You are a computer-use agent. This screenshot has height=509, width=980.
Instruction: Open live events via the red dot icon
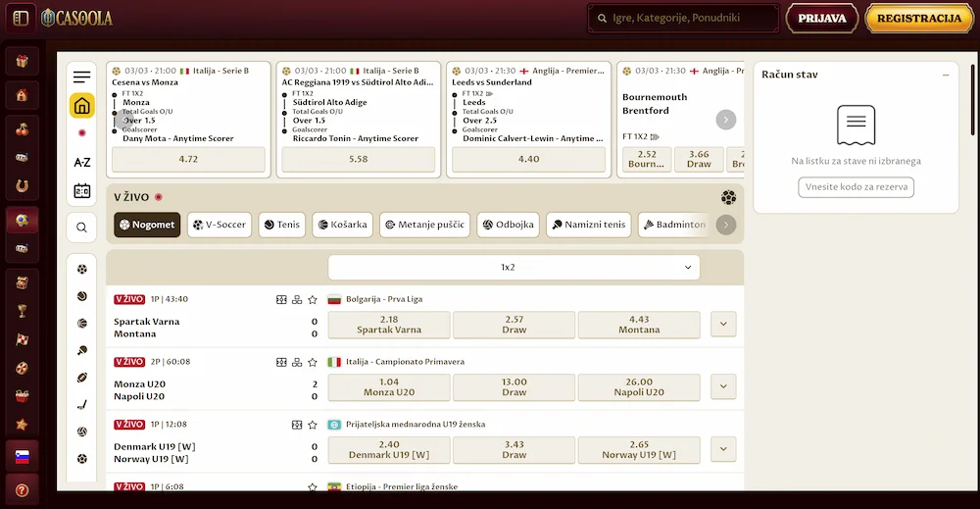pos(82,133)
